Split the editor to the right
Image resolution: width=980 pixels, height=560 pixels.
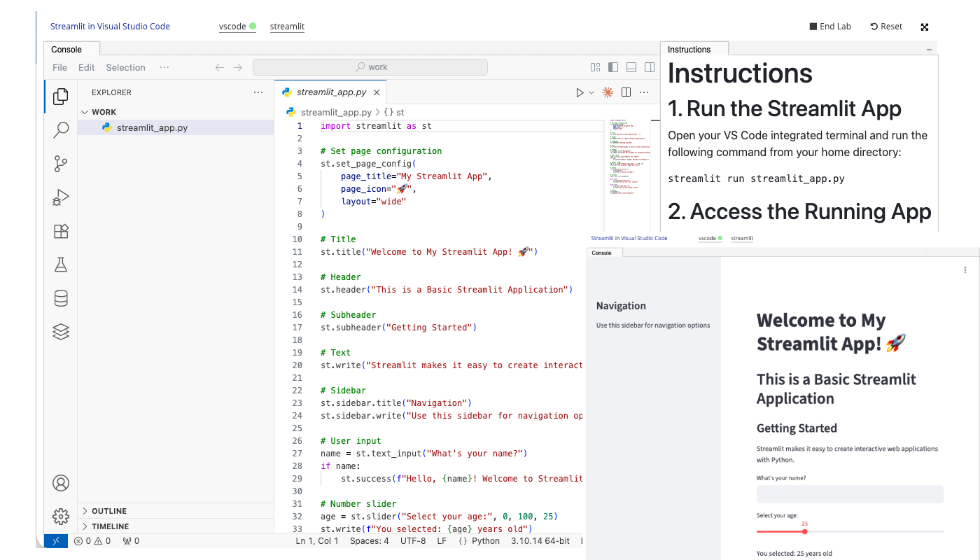pos(626,92)
